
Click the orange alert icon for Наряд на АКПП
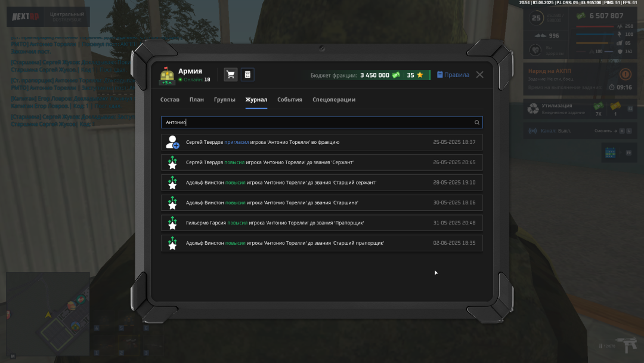[x=625, y=75]
